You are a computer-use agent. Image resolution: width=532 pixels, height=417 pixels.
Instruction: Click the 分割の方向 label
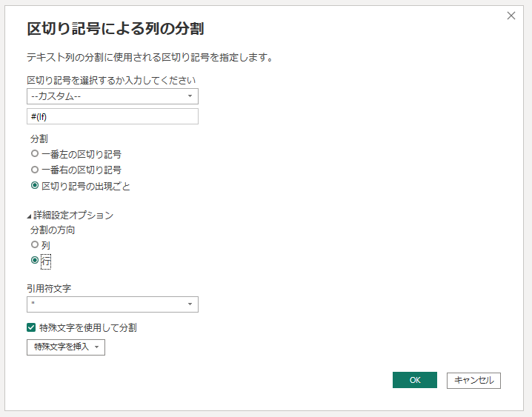(x=53, y=230)
